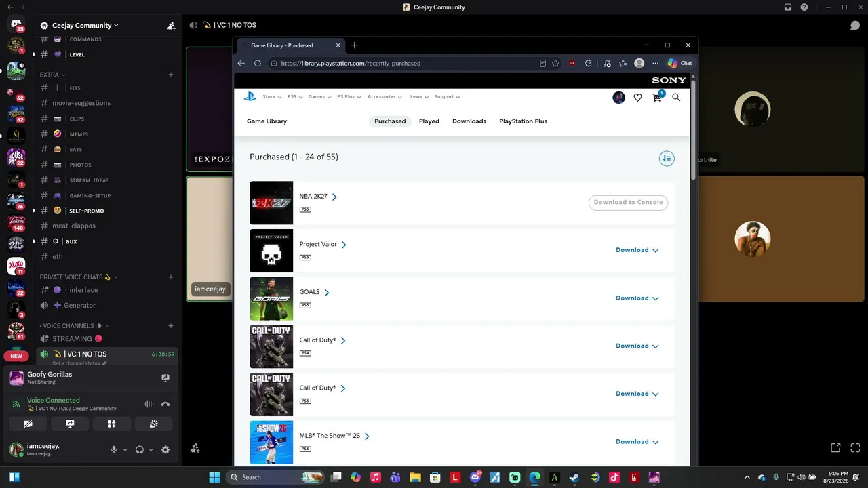Switch to the Played tab
Viewport: 868px width, 488px height.
click(429, 121)
